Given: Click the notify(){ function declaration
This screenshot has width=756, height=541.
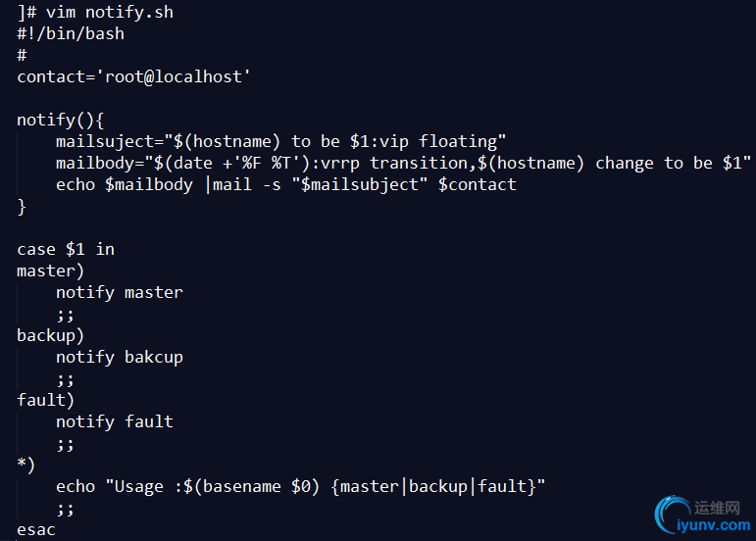Looking at the screenshot, I should [61, 120].
